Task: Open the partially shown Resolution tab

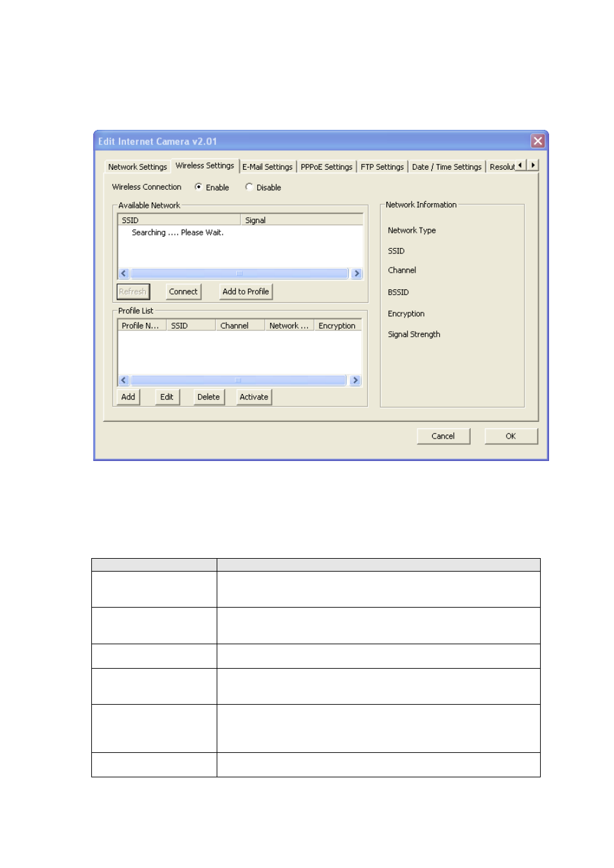Action: pyautogui.click(x=501, y=167)
